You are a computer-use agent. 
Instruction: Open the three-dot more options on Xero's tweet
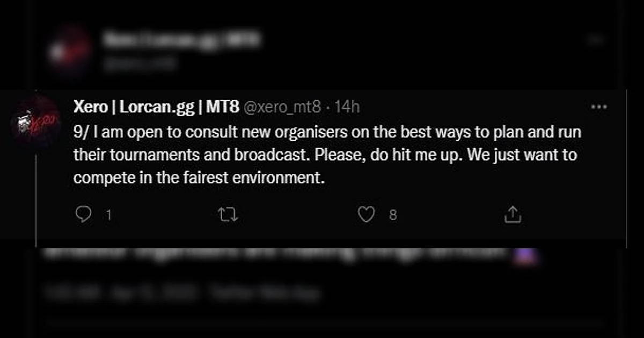pos(598,107)
